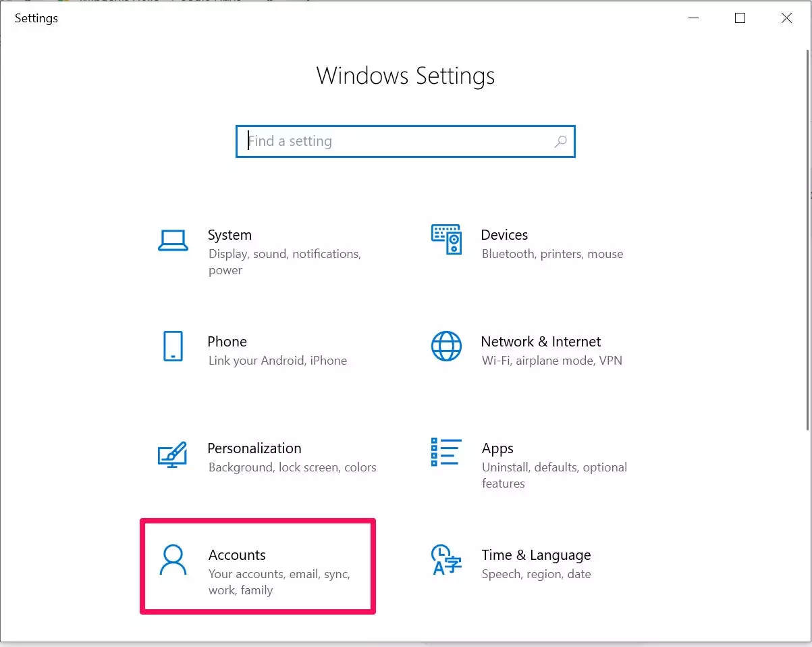Click 'Link your Android, iPhone' description
Screen dimensions: 812x647
point(277,361)
